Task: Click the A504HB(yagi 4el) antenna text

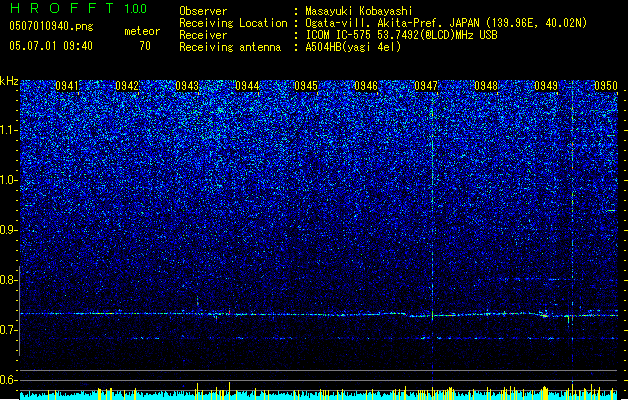Action: click(x=353, y=47)
